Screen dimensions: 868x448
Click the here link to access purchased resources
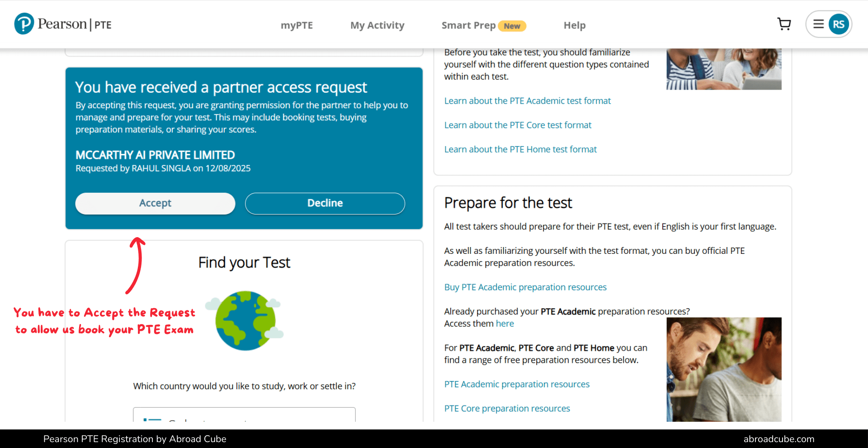click(x=505, y=323)
